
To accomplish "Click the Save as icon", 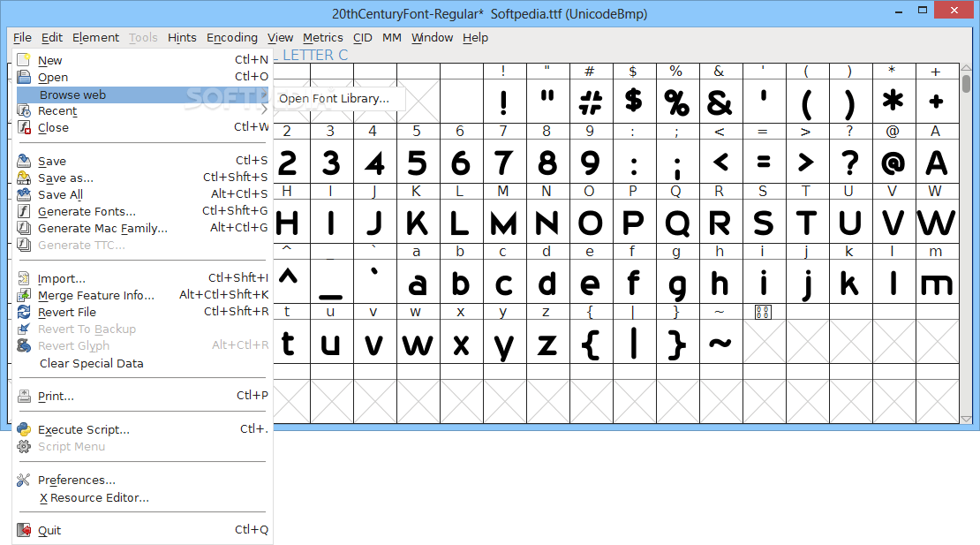I will tap(24, 178).
